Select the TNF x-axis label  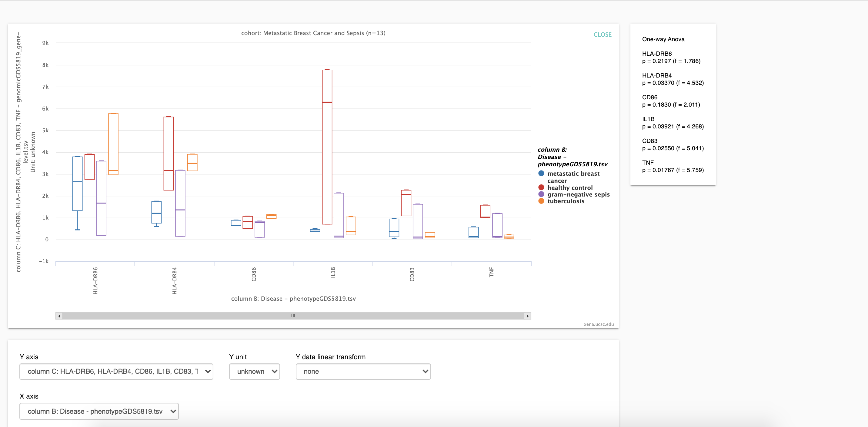tap(491, 272)
